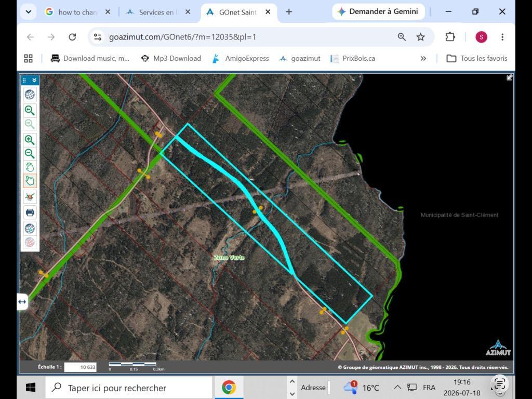
Task: Select the green zoom in tool
Action: (x=30, y=140)
